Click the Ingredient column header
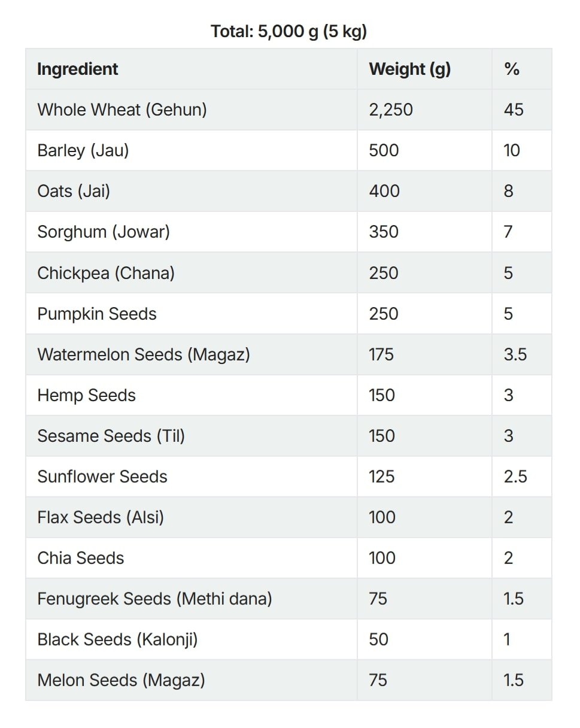The height and width of the screenshot is (728, 580). click(x=78, y=69)
